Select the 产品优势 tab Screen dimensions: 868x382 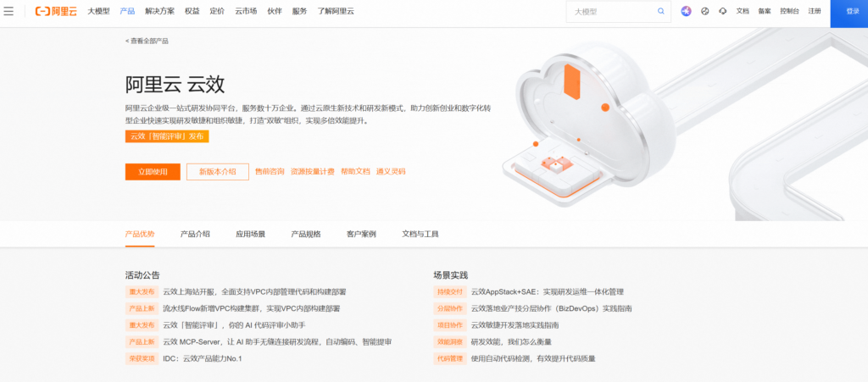[x=140, y=234]
